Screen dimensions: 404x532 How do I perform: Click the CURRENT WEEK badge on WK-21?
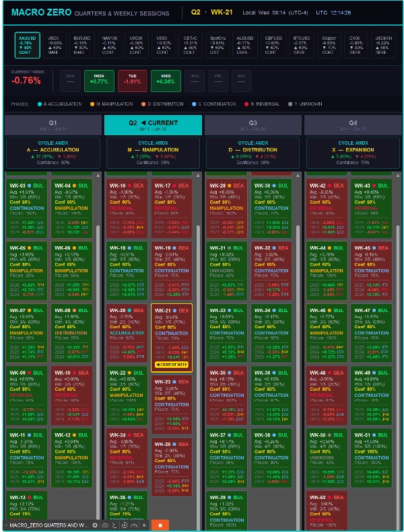tap(171, 365)
